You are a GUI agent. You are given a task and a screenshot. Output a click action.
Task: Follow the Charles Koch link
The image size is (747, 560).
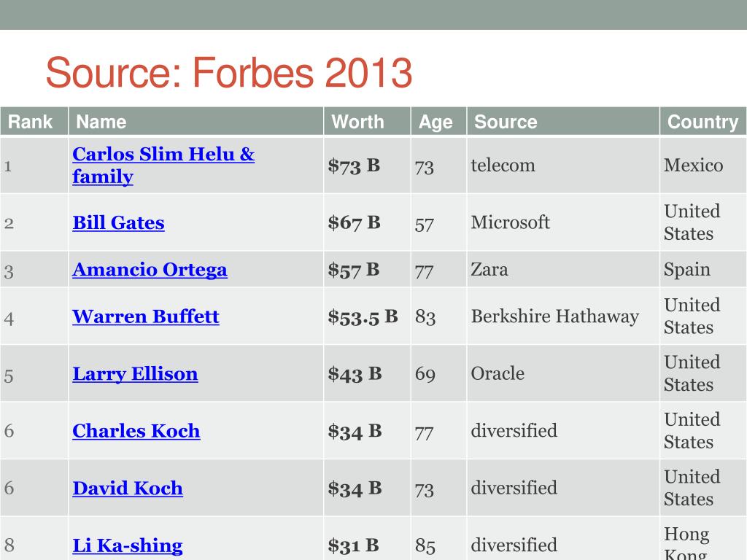(136, 430)
